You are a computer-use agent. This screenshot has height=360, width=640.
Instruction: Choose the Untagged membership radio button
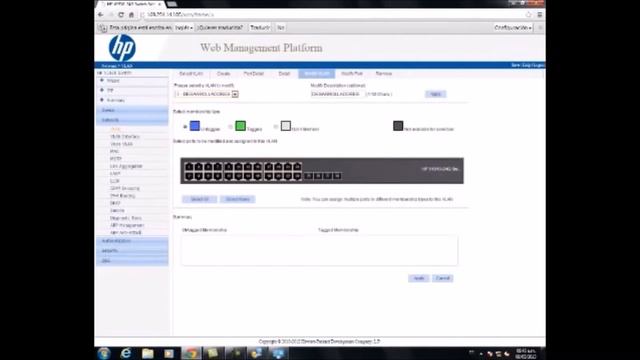click(x=185, y=127)
